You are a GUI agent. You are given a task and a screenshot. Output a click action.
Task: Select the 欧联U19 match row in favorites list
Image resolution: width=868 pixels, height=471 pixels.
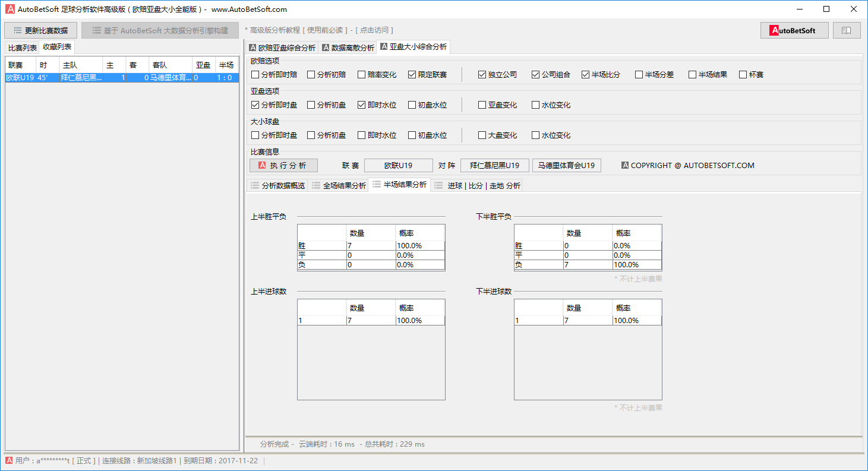point(122,78)
